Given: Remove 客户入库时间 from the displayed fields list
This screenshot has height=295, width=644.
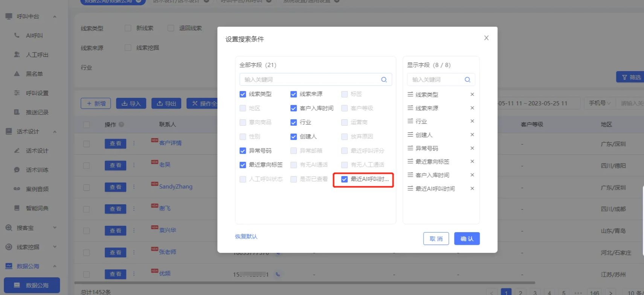Looking at the screenshot, I should (x=472, y=175).
